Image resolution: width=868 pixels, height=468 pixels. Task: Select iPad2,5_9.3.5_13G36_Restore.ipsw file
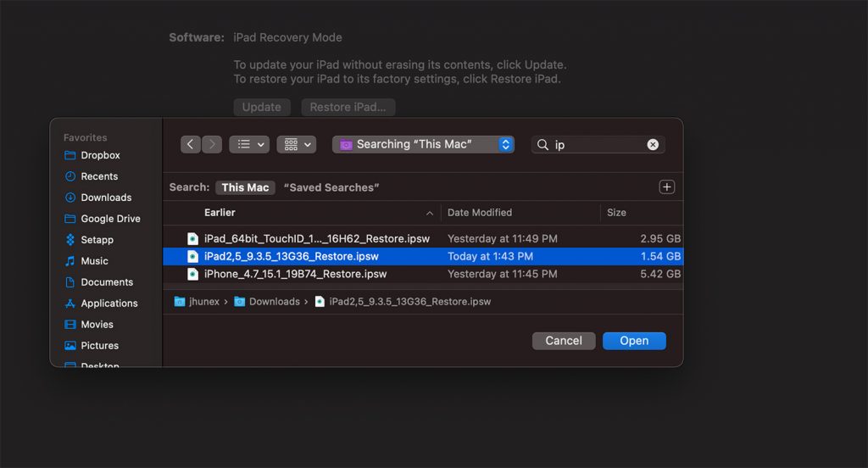coord(423,256)
